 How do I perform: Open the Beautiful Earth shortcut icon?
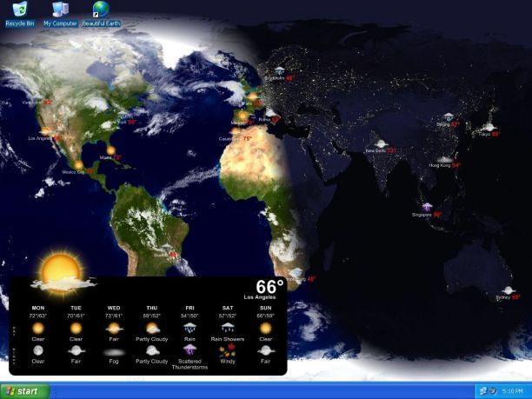click(101, 14)
